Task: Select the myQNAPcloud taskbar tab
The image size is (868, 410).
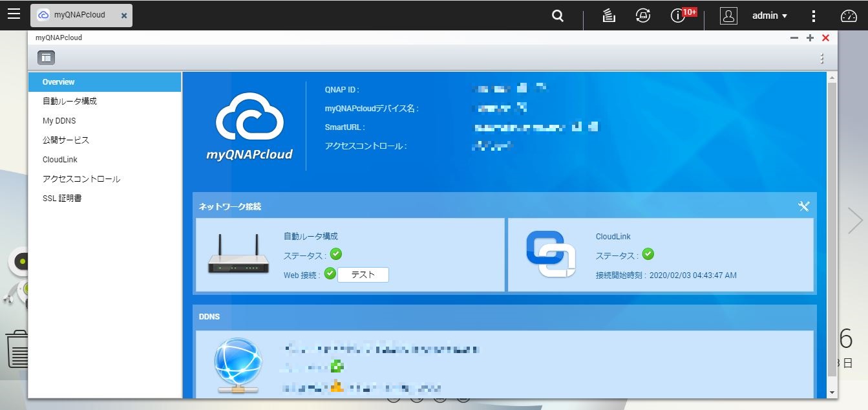Action: point(81,15)
